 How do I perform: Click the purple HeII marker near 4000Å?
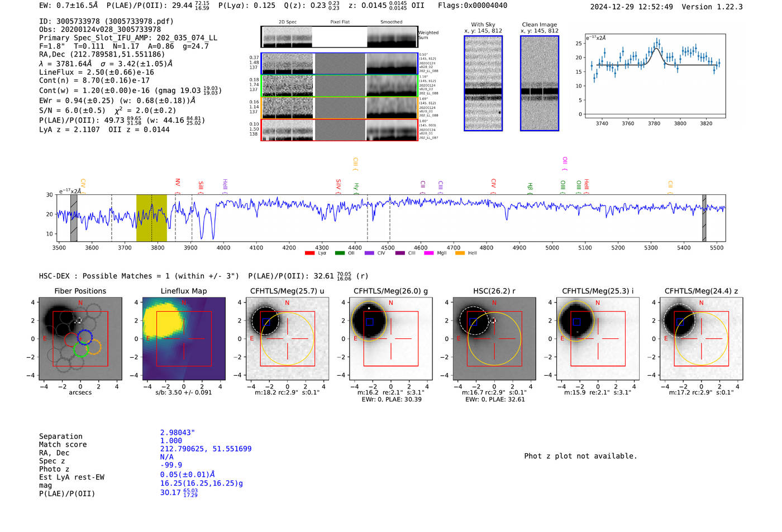(225, 185)
